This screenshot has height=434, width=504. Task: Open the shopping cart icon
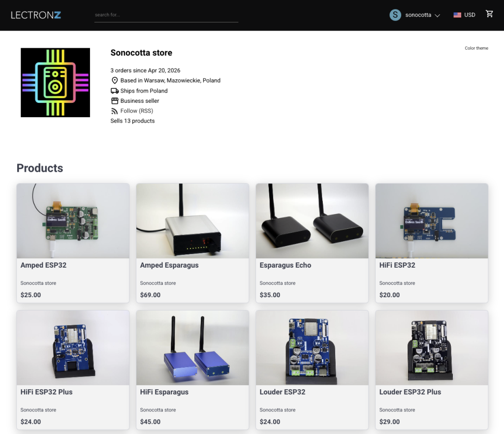click(x=489, y=14)
